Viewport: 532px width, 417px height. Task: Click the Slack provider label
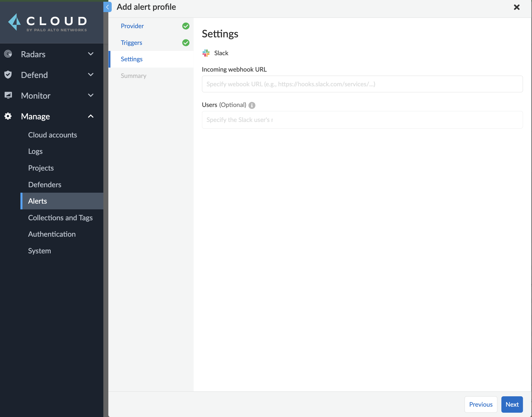point(221,53)
